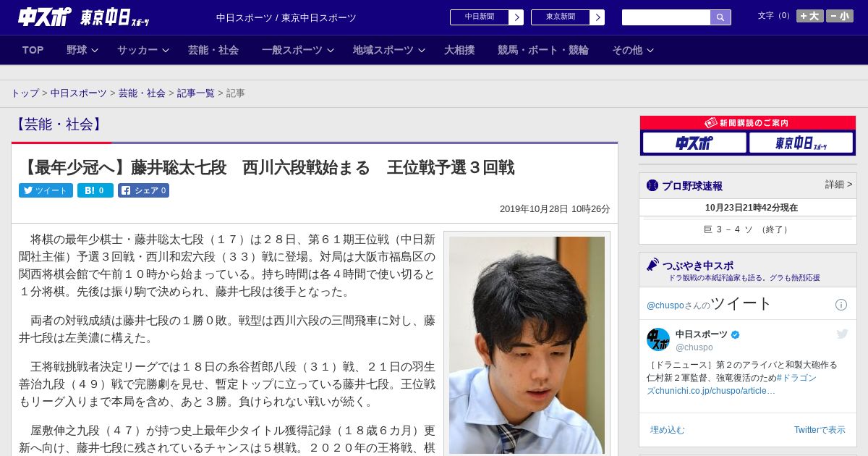The height and width of the screenshot is (456, 868).
Task: Click the article photo of Fujii
Action: [x=527, y=345]
